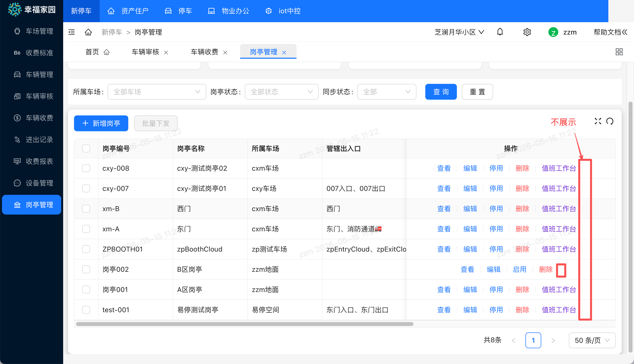Close the 岗亭管理 tab

[284, 53]
